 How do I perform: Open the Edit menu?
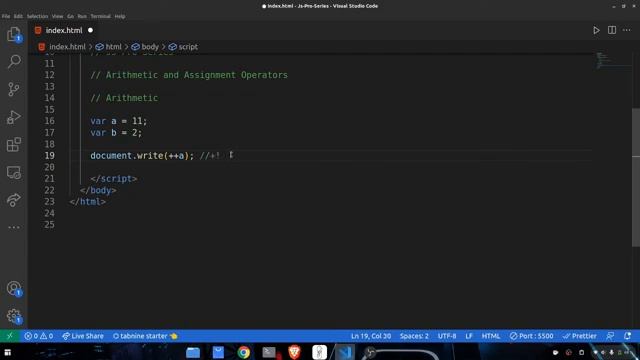[x=18, y=16]
